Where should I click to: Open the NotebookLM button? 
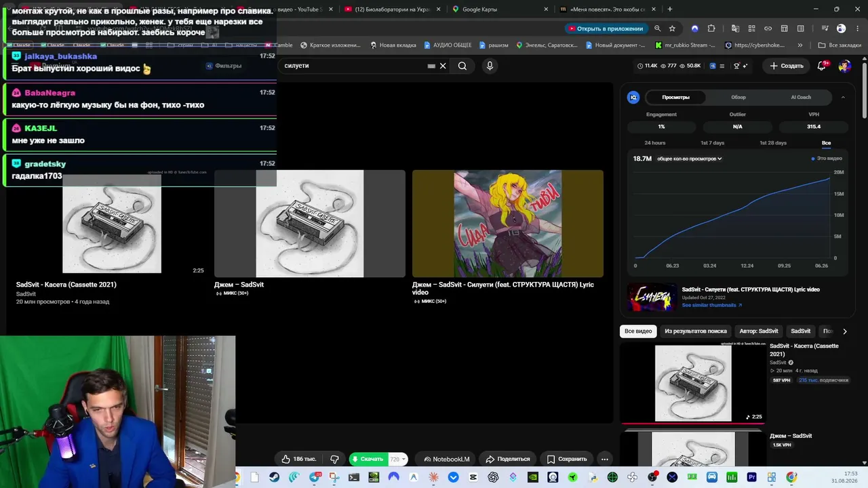pos(447,459)
